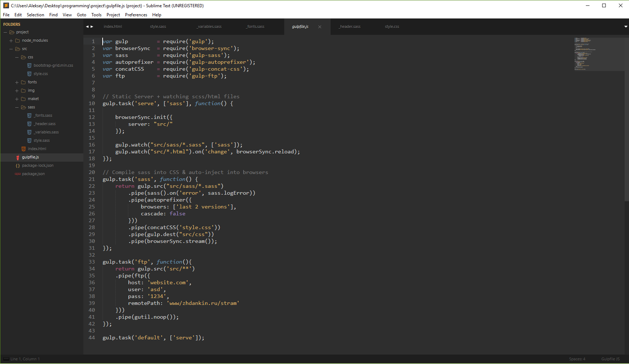Click file icon beside style.sass in sidebar

[29, 141]
